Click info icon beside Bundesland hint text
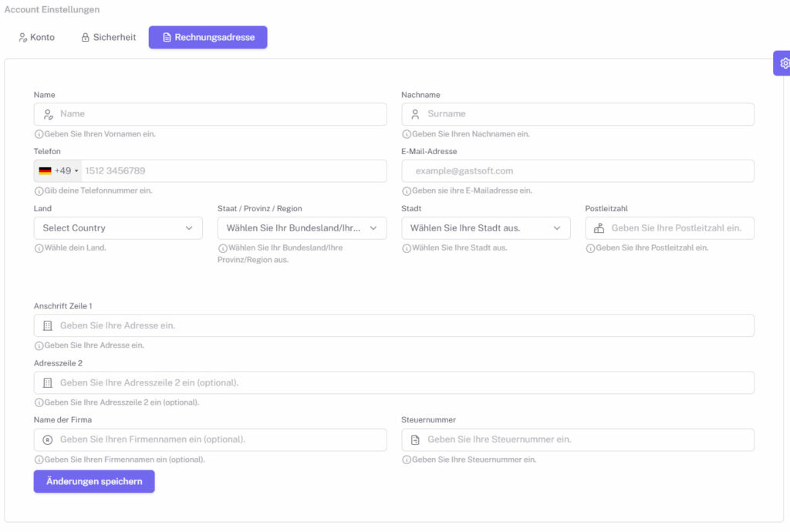This screenshot has width=790, height=532. (223, 248)
